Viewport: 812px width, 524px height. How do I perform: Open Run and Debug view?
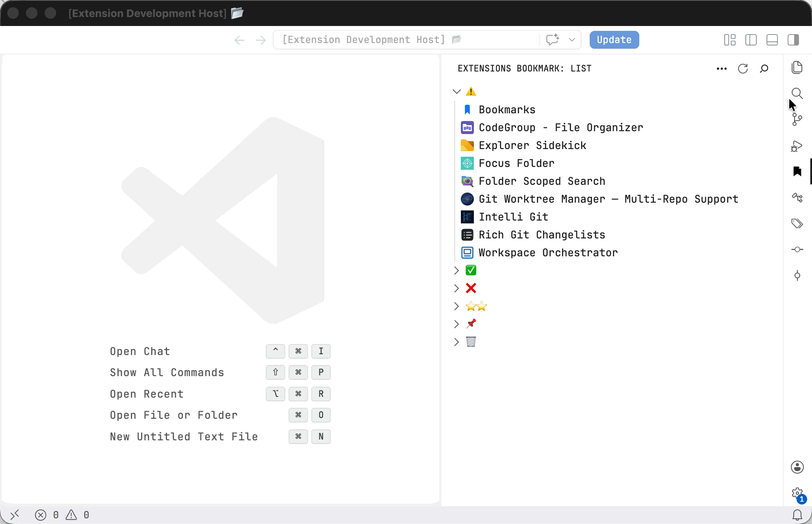797,145
